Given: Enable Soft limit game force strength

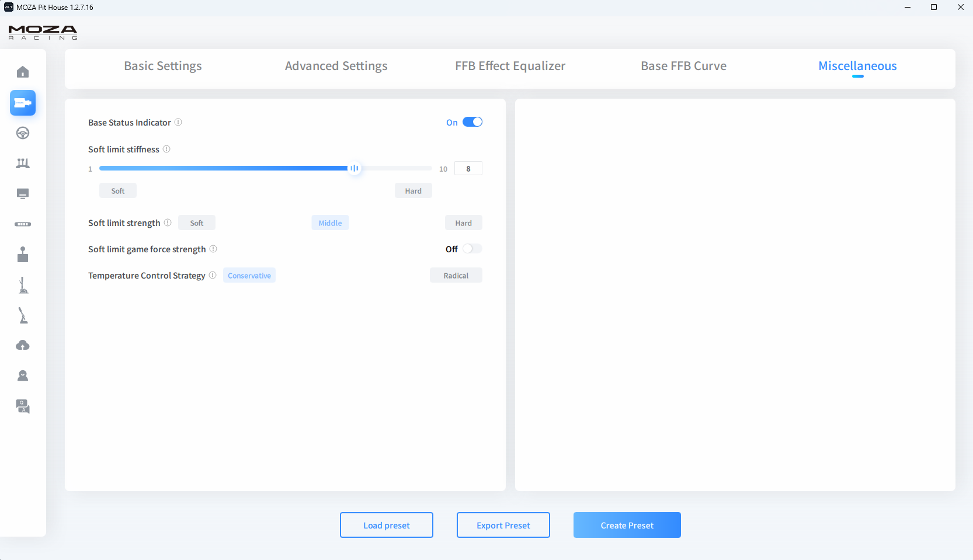Looking at the screenshot, I should (472, 249).
